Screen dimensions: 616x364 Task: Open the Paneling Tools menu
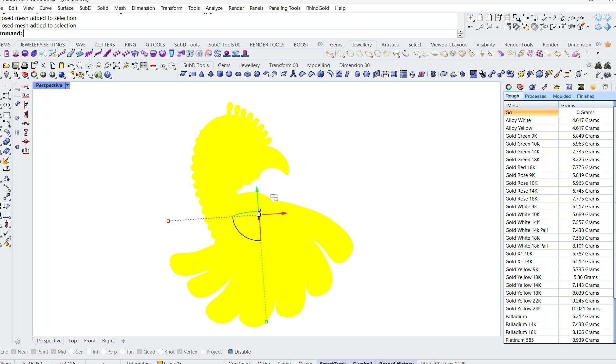point(285,8)
